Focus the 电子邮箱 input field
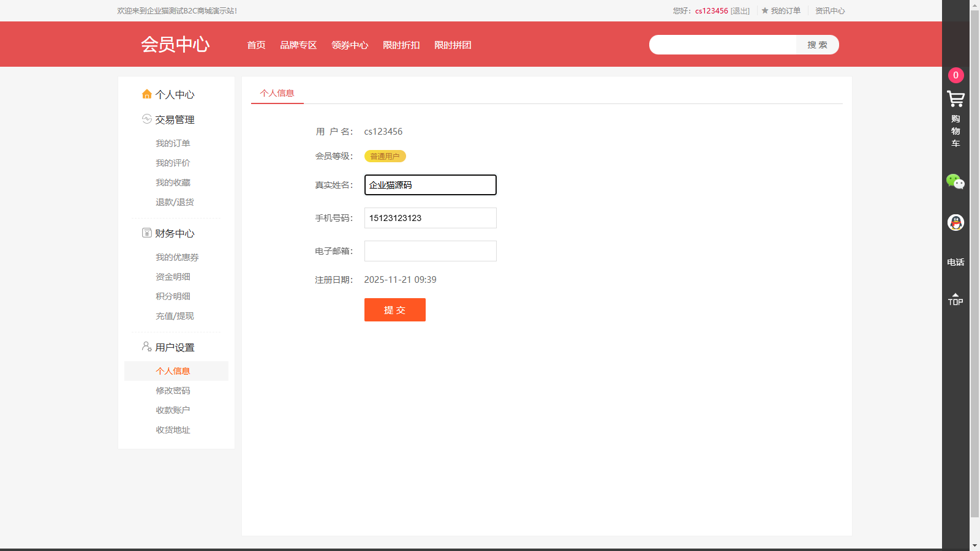 click(430, 251)
